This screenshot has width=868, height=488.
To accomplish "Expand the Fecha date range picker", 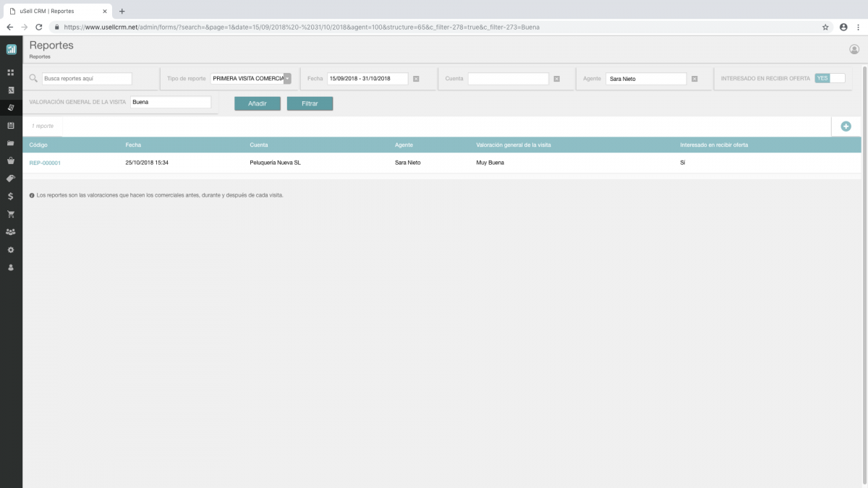I will click(367, 78).
